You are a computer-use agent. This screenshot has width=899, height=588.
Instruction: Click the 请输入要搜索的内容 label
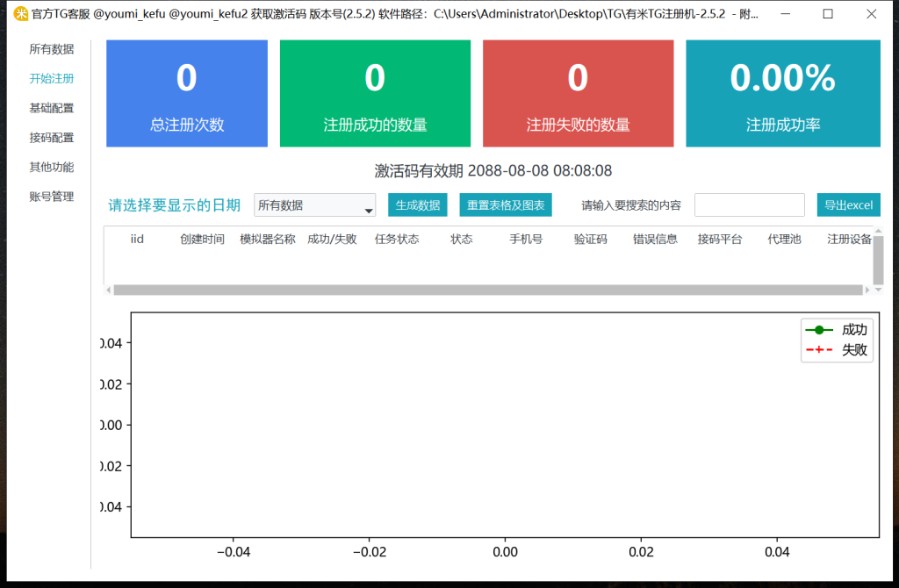click(x=631, y=205)
